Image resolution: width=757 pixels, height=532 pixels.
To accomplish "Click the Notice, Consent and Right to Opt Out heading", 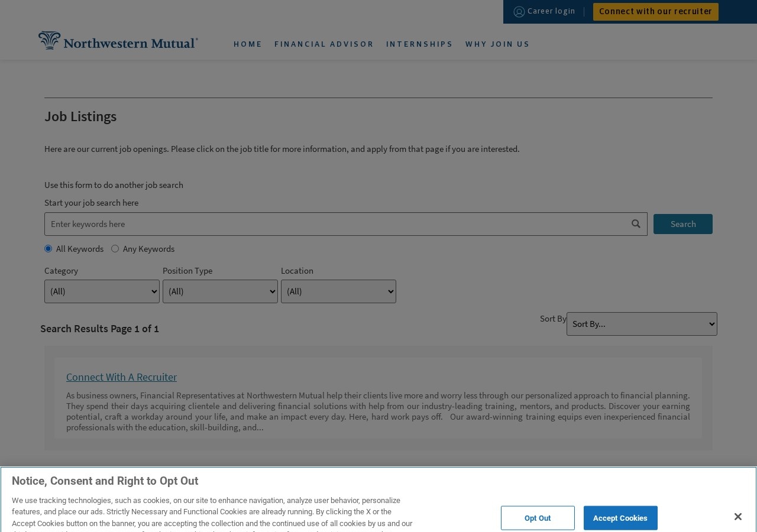I will pyautogui.click(x=105, y=481).
